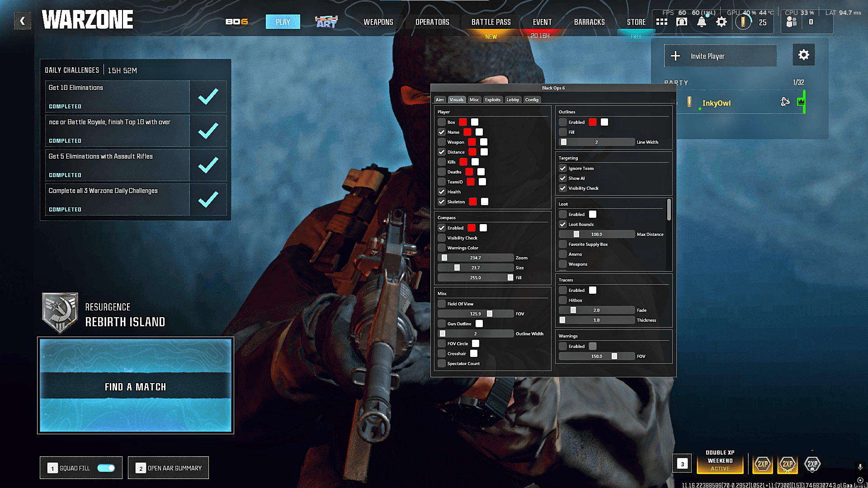Switch to the Lobby tab
This screenshot has height=488, width=868.
tap(513, 99)
